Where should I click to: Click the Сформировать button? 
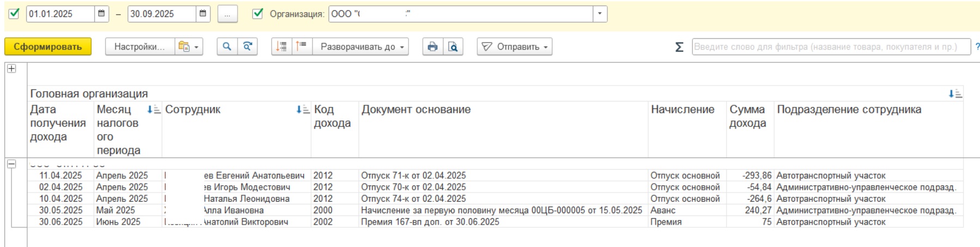48,47
